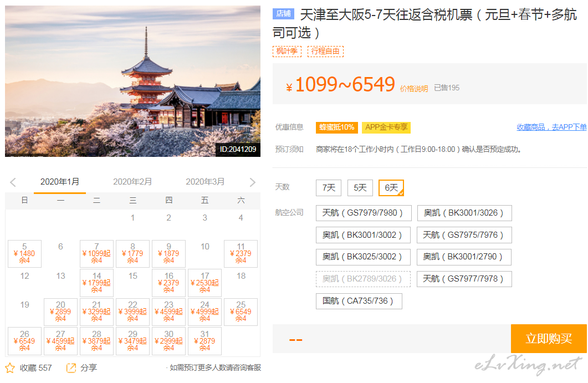Click the ID:2041209 label on photo
Screen dimensions: 588x383
tap(238, 149)
